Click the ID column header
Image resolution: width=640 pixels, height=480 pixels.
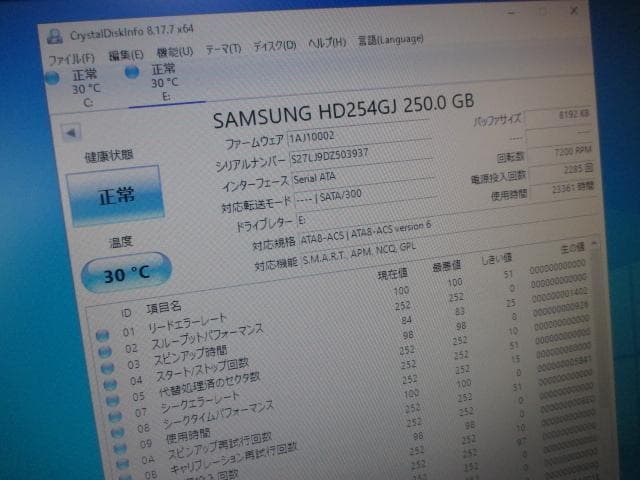tap(126, 313)
